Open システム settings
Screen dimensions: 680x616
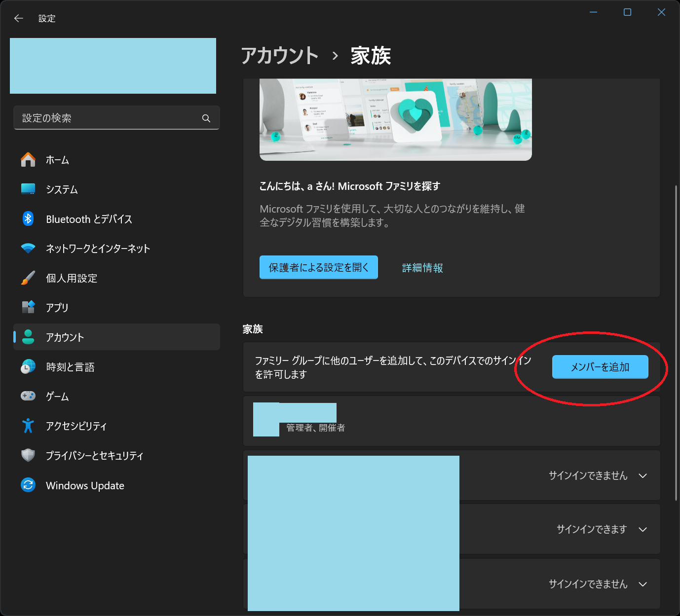116,189
